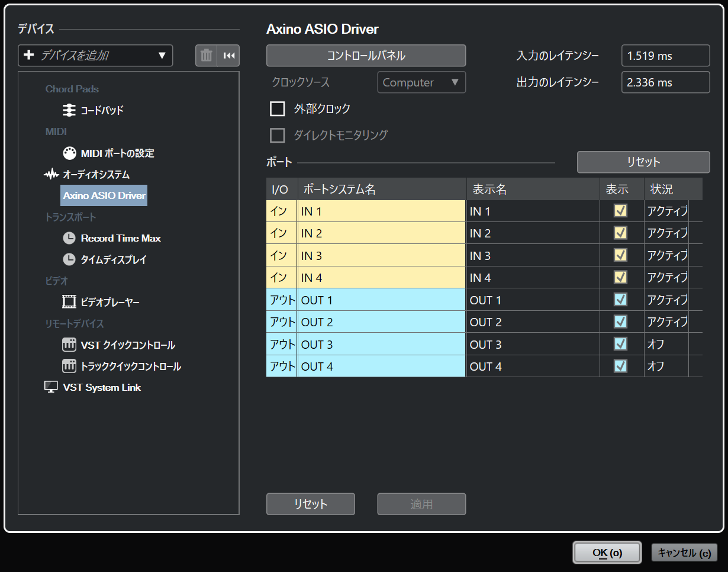728x572 pixels.
Task: Click the 表示名 cell reading IN 3
Action: coord(533,255)
